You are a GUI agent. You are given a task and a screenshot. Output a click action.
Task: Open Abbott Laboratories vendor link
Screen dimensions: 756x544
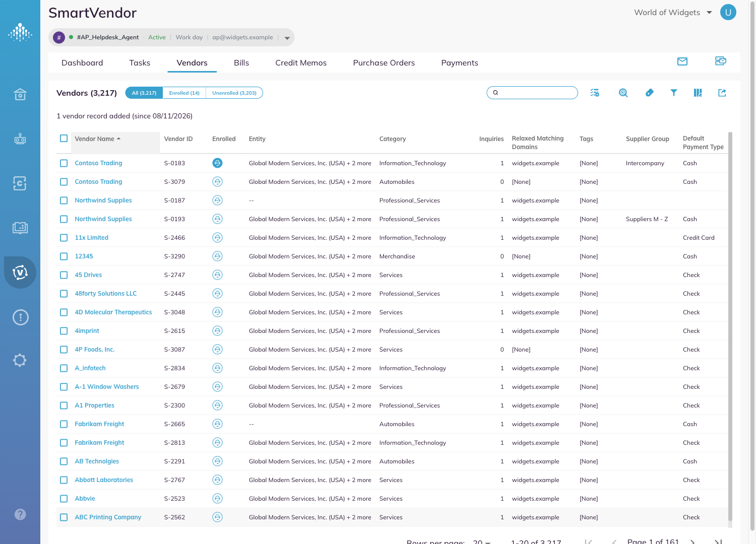pos(104,480)
